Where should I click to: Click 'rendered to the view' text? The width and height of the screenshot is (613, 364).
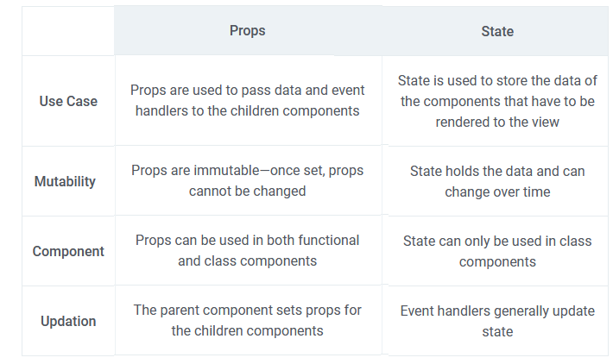tap(497, 122)
